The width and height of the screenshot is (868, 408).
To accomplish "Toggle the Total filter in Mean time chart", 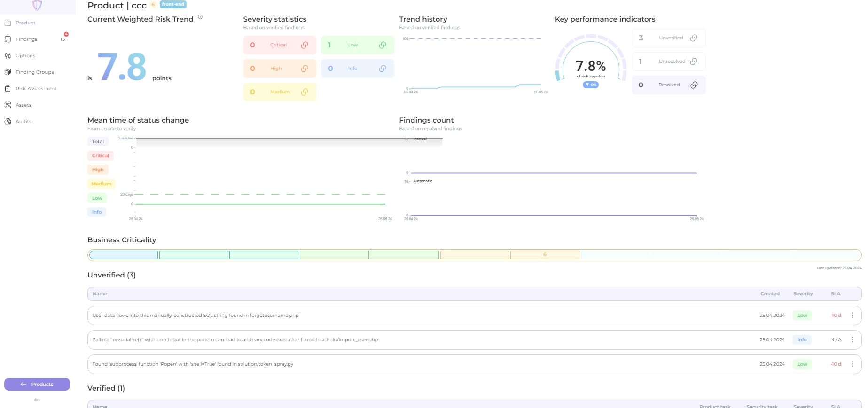I will 98,142.
